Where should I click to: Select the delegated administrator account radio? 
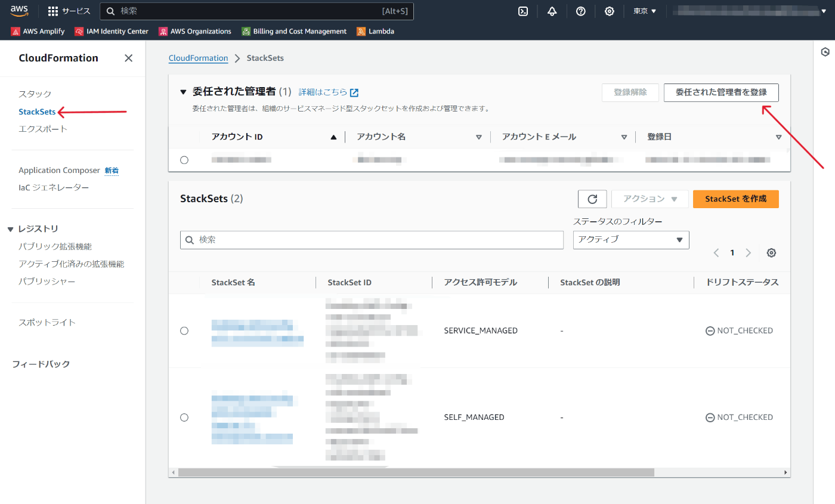(184, 160)
